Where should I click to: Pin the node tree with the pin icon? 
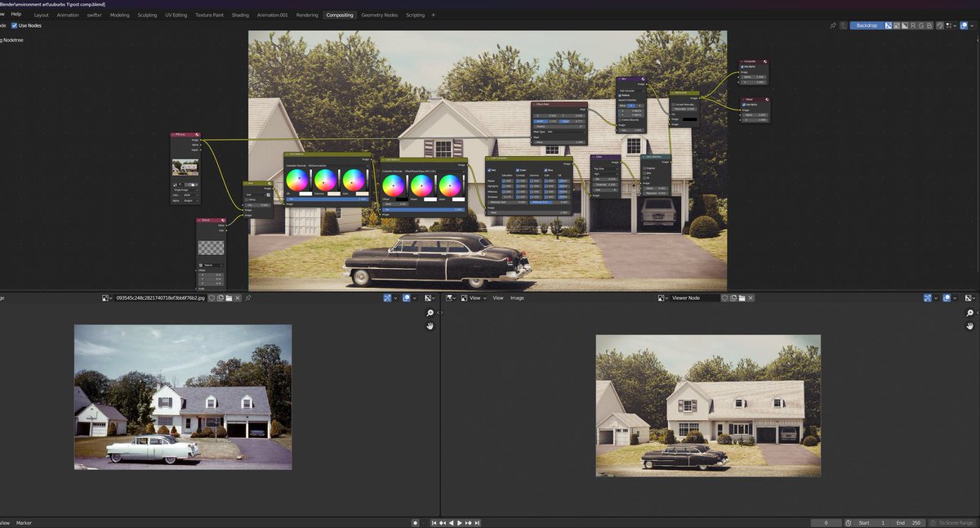833,25
